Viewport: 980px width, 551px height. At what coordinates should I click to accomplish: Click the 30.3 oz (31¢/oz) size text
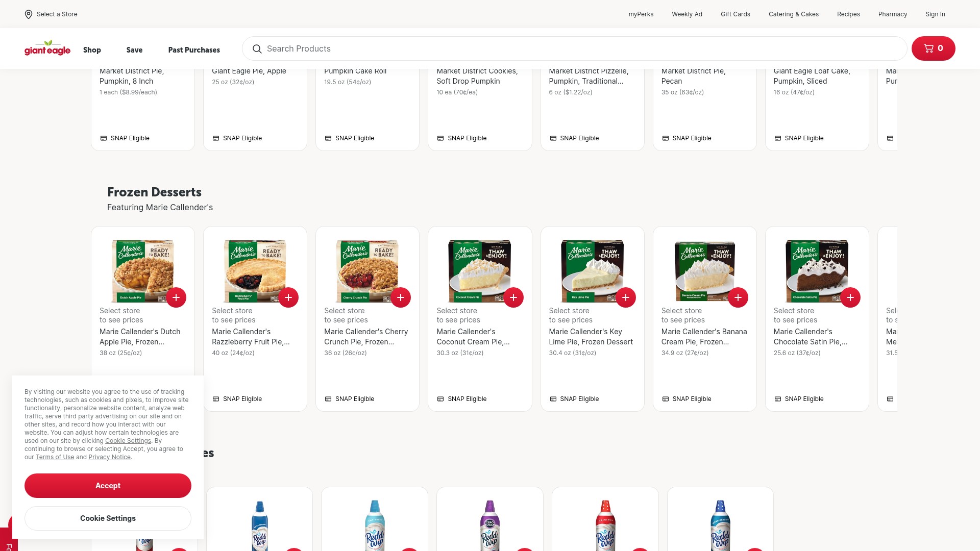460,353
